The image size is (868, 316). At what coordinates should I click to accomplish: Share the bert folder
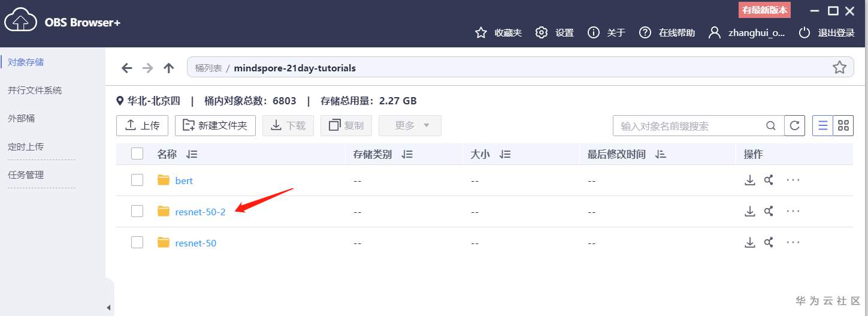point(769,180)
